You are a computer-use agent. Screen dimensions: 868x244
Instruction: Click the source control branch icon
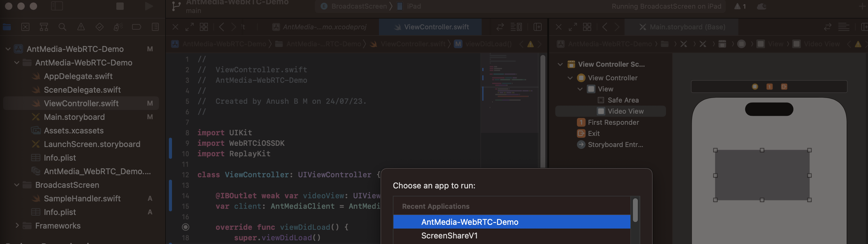click(x=176, y=6)
